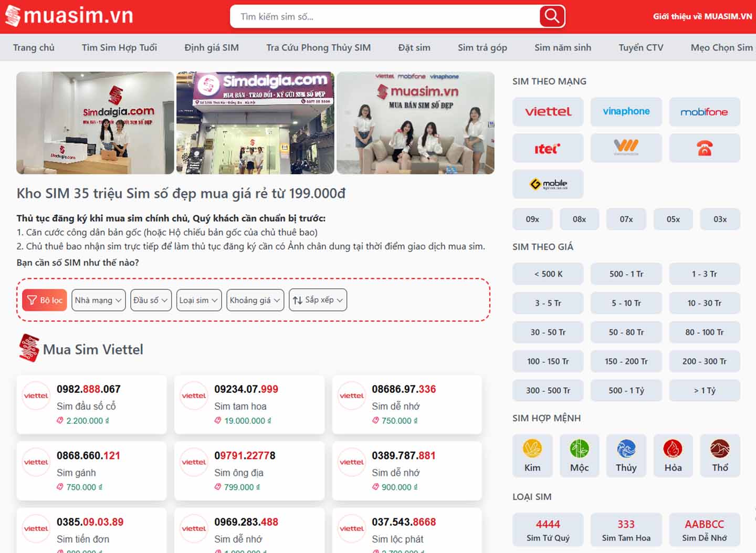Open Tìm Sim Hợp Tuổi menu

tap(119, 47)
